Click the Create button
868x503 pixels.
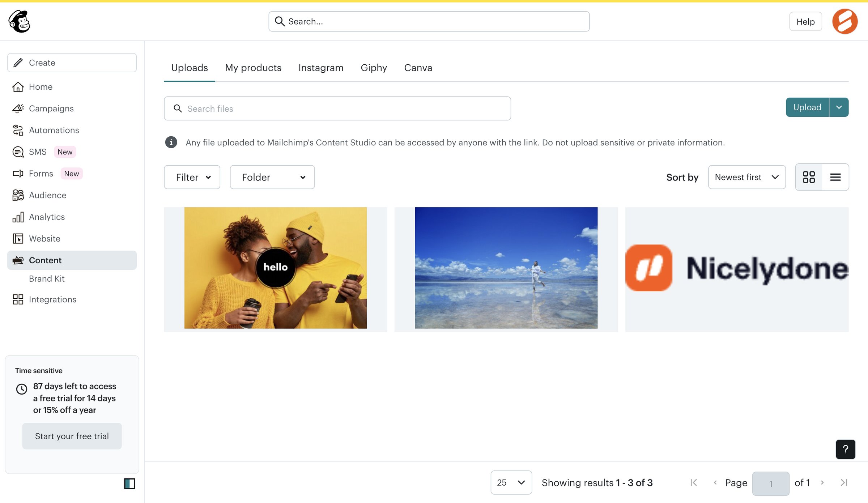click(x=72, y=63)
